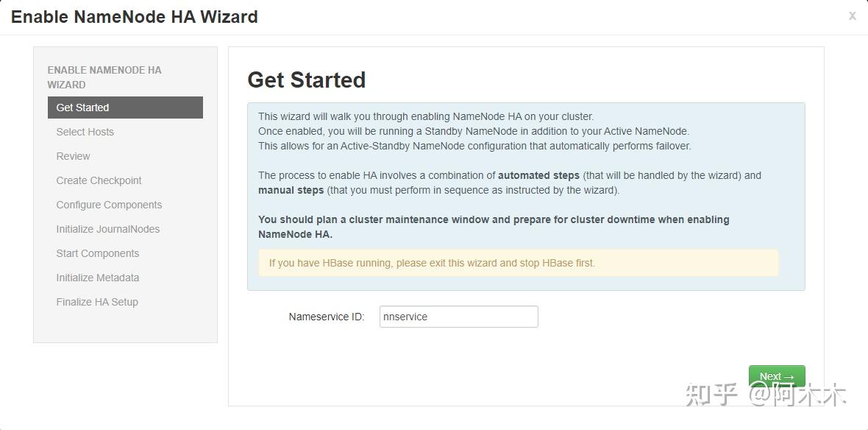The width and height of the screenshot is (868, 430).
Task: Click the Get Started page heading
Action: pos(307,80)
